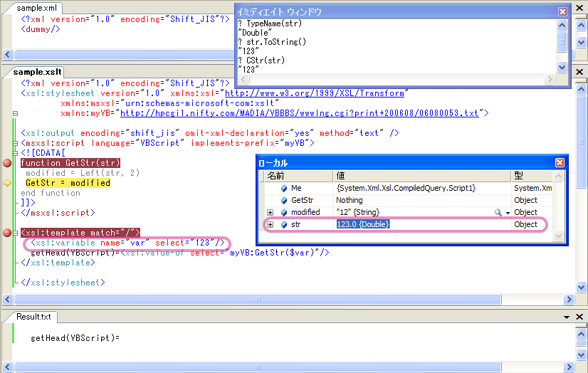Open the w3.org XSL Transform namespace link
Screen dimensions: 588x373
tap(315, 93)
